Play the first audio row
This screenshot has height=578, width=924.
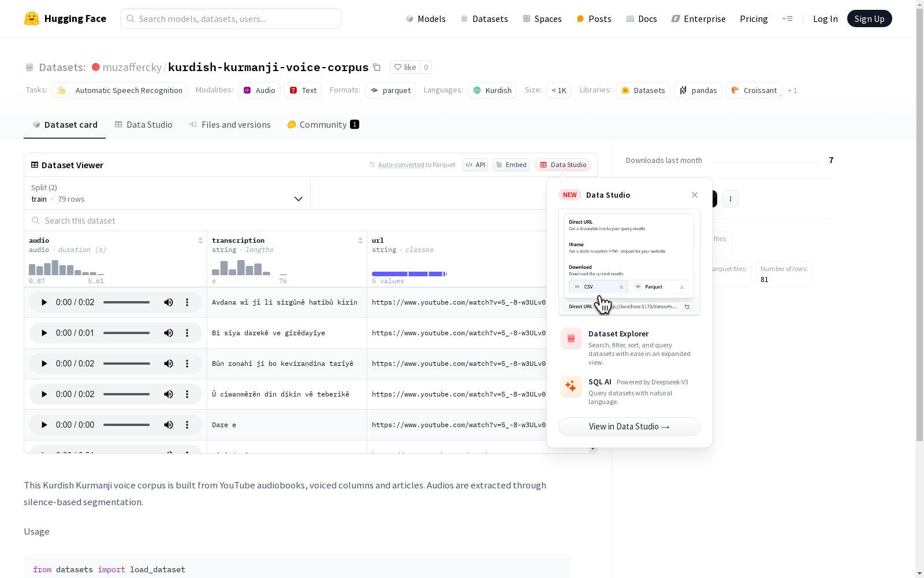coord(44,302)
